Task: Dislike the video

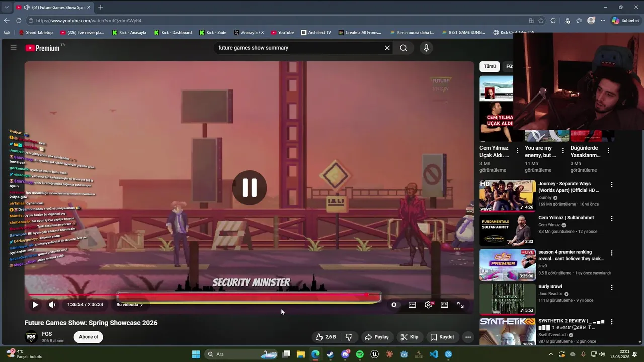Action: tap(349, 337)
